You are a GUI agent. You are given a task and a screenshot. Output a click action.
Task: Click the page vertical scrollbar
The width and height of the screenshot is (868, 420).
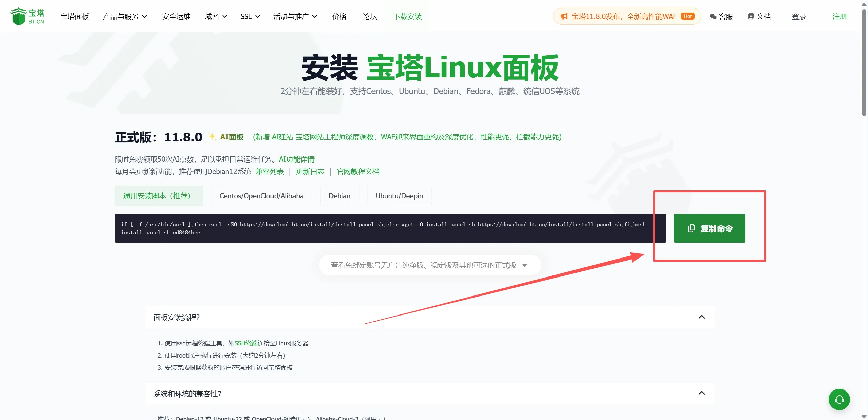864,63
